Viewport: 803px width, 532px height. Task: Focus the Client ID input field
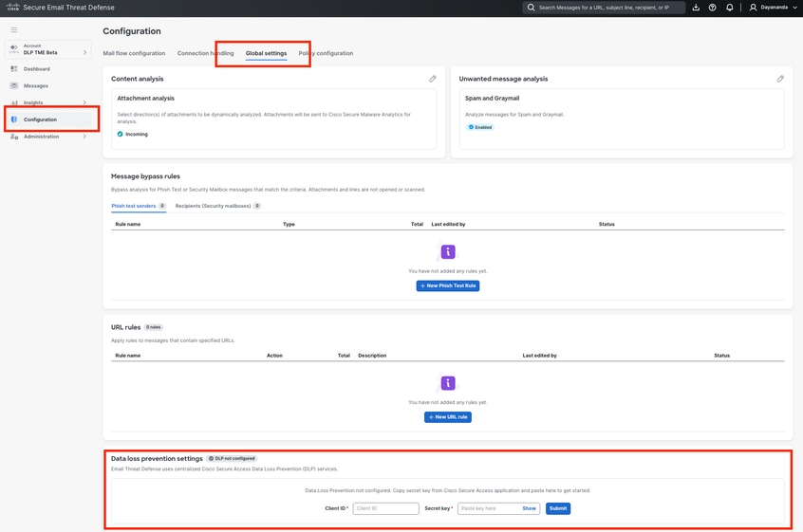pyautogui.click(x=385, y=508)
